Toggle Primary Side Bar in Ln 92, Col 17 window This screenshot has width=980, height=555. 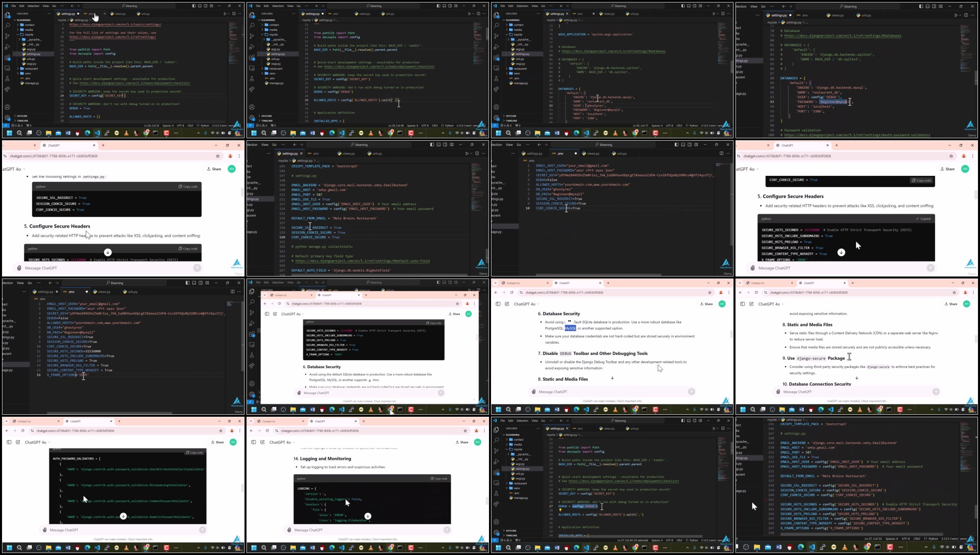(x=683, y=6)
